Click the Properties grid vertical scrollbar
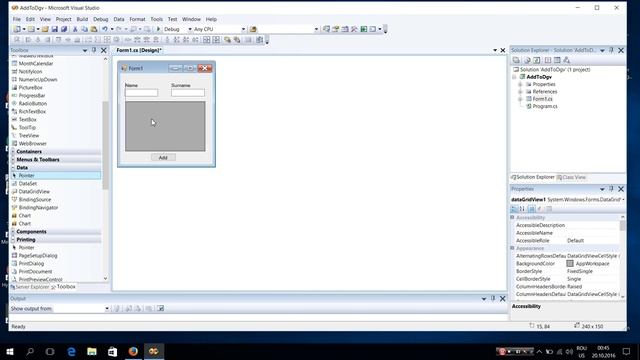The width and height of the screenshot is (640, 360). [x=622, y=226]
